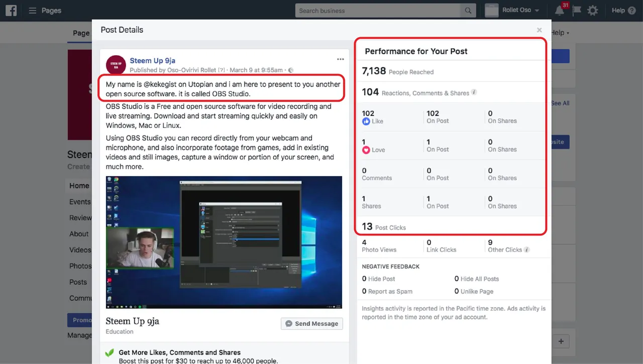Viewport: 643px width, 364px height.
Task: Select Photos in page sidebar
Action: pyautogui.click(x=80, y=266)
